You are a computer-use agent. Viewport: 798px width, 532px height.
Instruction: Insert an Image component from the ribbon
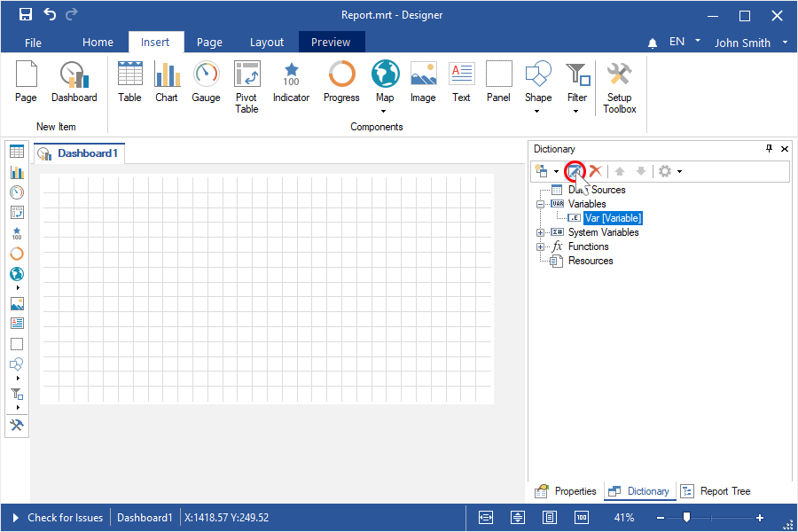424,82
